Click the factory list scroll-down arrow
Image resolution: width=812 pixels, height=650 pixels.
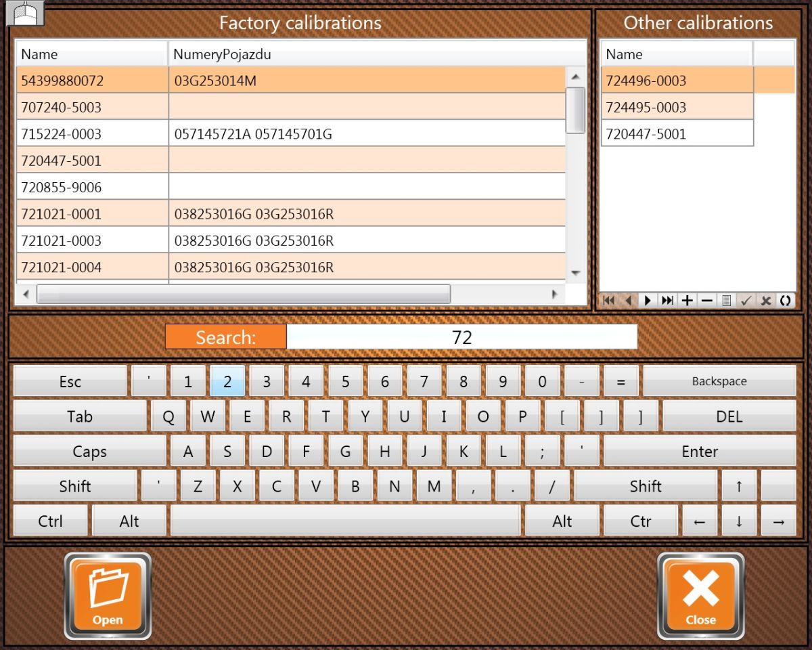[x=575, y=272]
